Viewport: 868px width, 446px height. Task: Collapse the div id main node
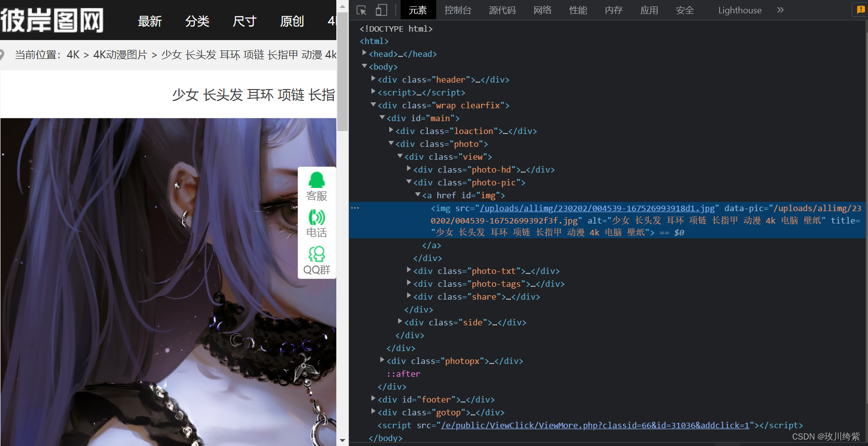click(382, 117)
